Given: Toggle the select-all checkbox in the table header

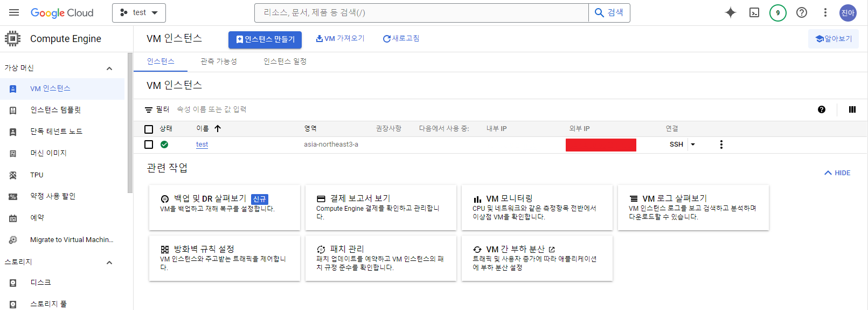Looking at the screenshot, I should coord(149,129).
